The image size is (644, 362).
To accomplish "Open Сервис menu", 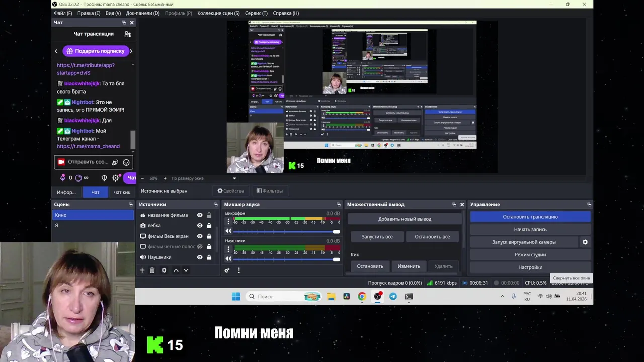I will (256, 13).
